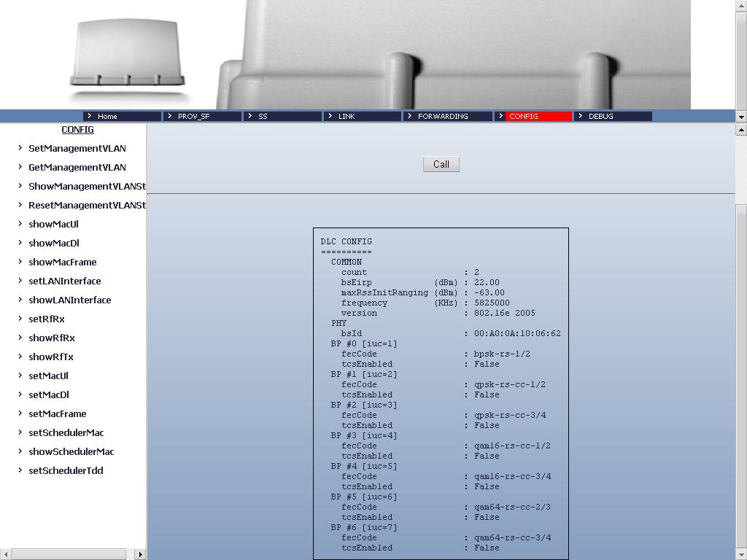Open the SetManagementVLAN command link

[x=77, y=149]
